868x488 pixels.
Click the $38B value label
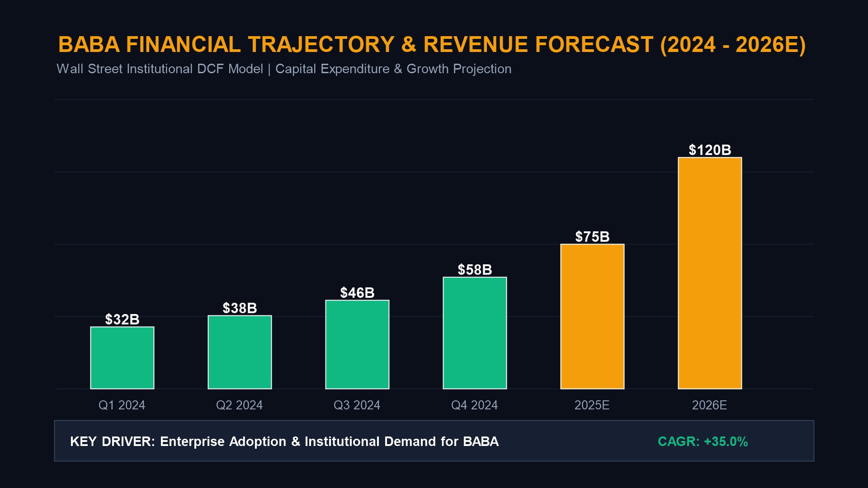(240, 308)
